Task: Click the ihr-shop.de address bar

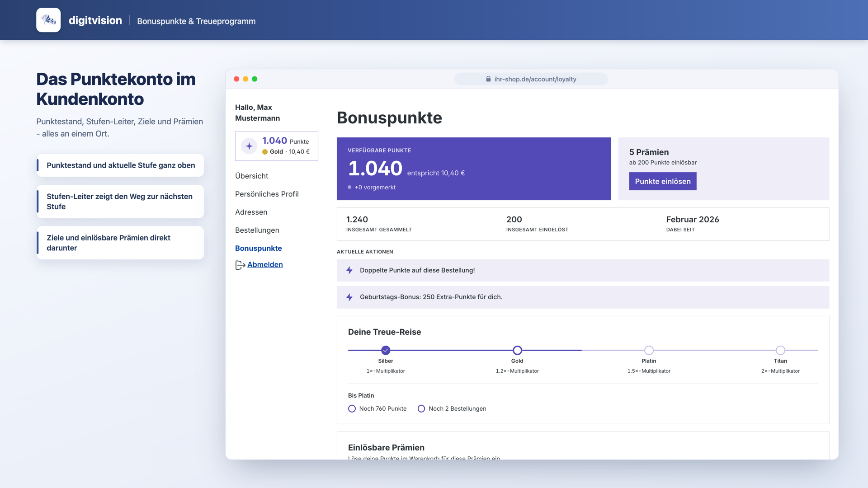Action: [x=531, y=79]
